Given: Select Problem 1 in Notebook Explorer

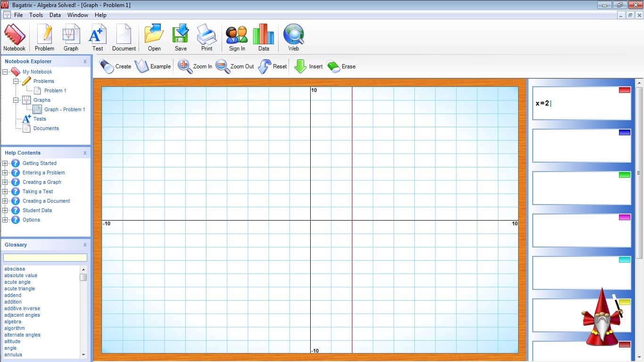Looking at the screenshot, I should pyautogui.click(x=55, y=90).
